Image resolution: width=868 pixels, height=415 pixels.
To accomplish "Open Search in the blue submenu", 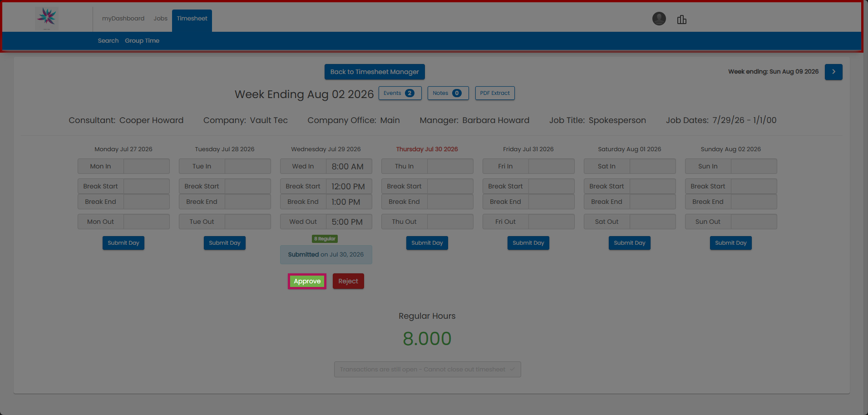I will tap(108, 41).
